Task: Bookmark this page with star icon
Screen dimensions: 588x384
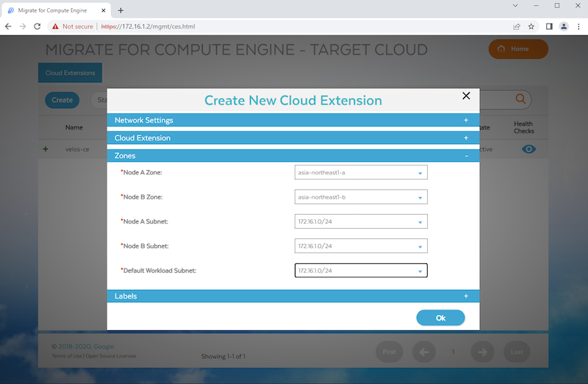Action: pos(531,26)
